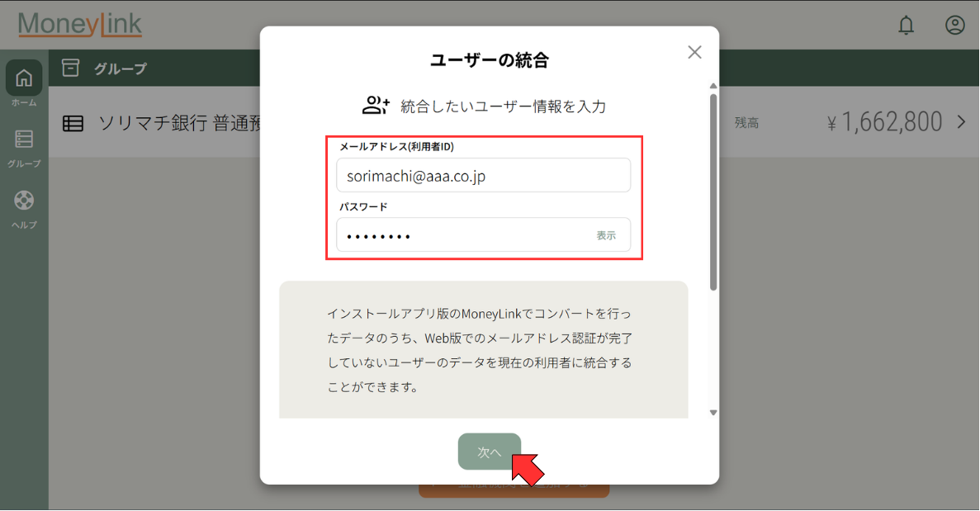This screenshot has width=980, height=511.
Task: Open ヘルプ in the sidebar
Action: pyautogui.click(x=24, y=210)
